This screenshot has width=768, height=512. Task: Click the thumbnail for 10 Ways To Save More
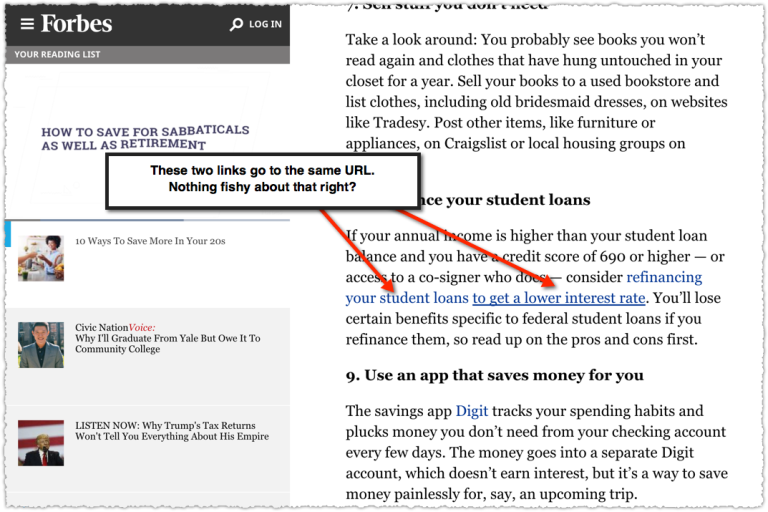(41, 258)
